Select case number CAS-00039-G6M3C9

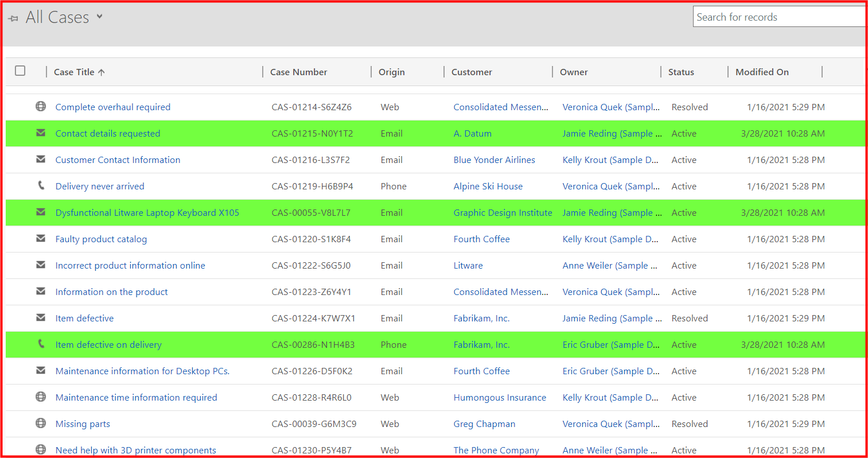314,424
